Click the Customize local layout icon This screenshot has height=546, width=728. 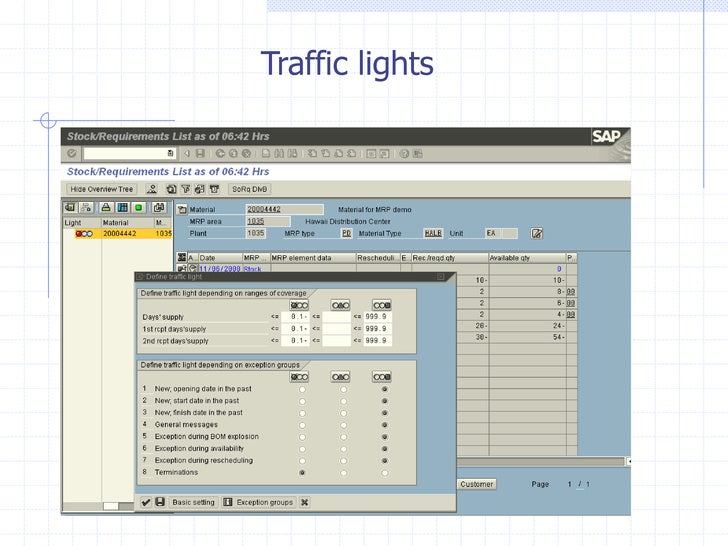[418, 154]
